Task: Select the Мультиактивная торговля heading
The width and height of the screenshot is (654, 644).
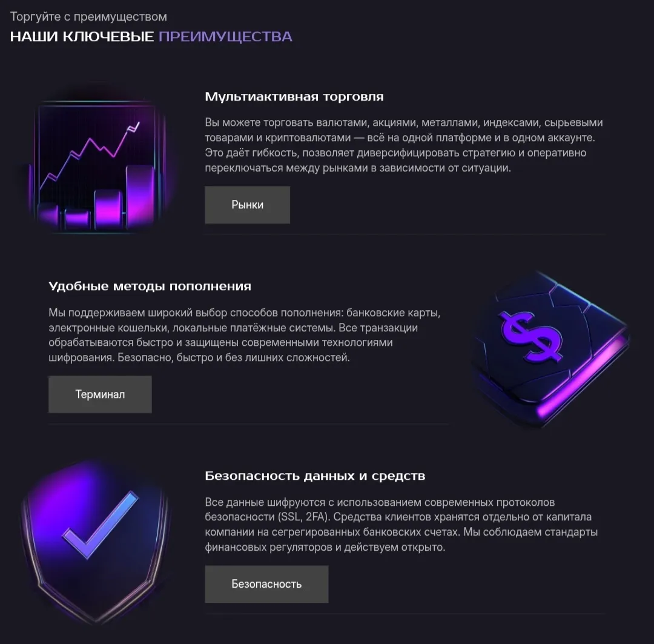Action: click(294, 97)
